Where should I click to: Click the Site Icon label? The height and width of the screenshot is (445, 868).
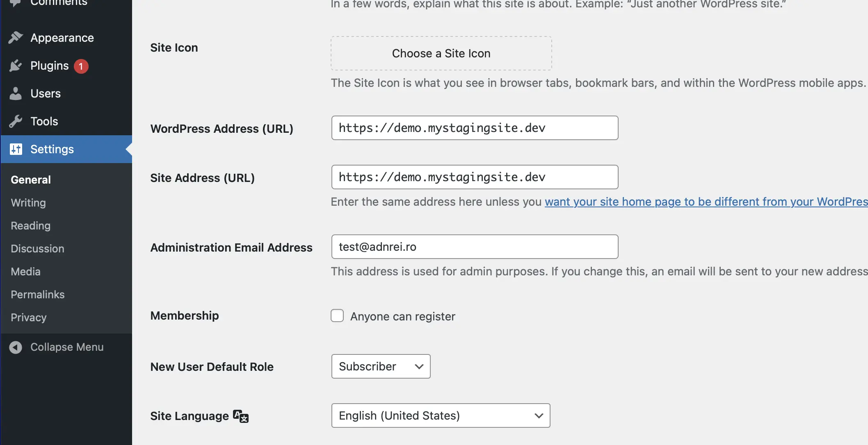click(174, 48)
